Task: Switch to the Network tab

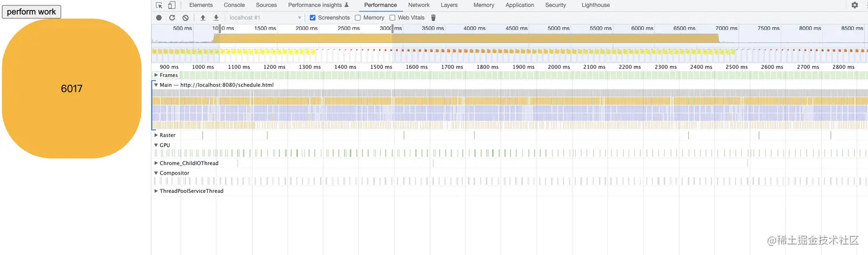Action: coord(419,5)
